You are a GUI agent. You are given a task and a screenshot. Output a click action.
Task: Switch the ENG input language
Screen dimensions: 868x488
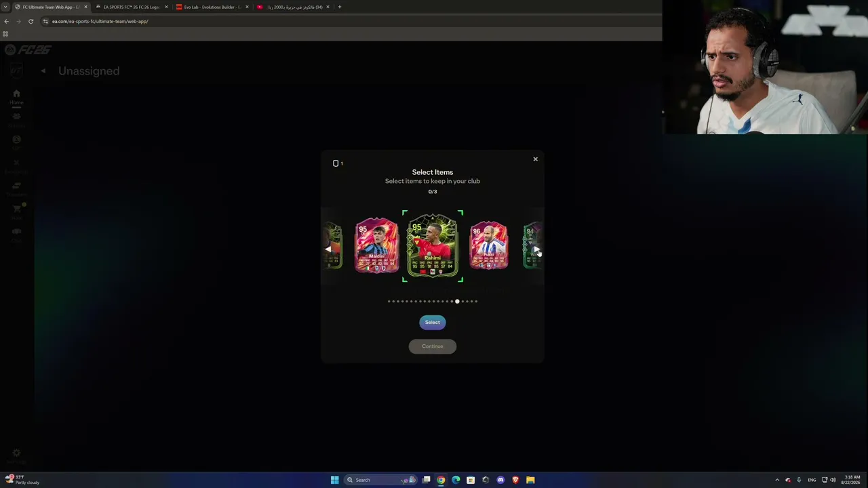pos(812,480)
